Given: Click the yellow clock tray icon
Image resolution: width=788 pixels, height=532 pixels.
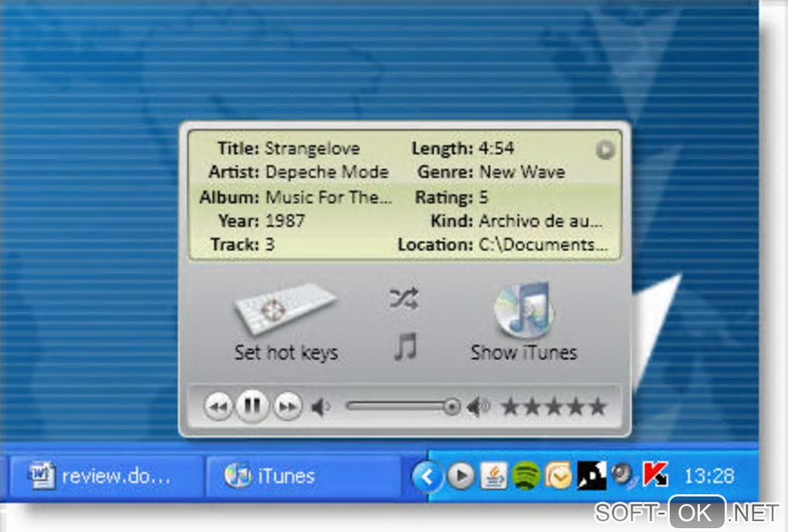Looking at the screenshot, I should coord(559,475).
